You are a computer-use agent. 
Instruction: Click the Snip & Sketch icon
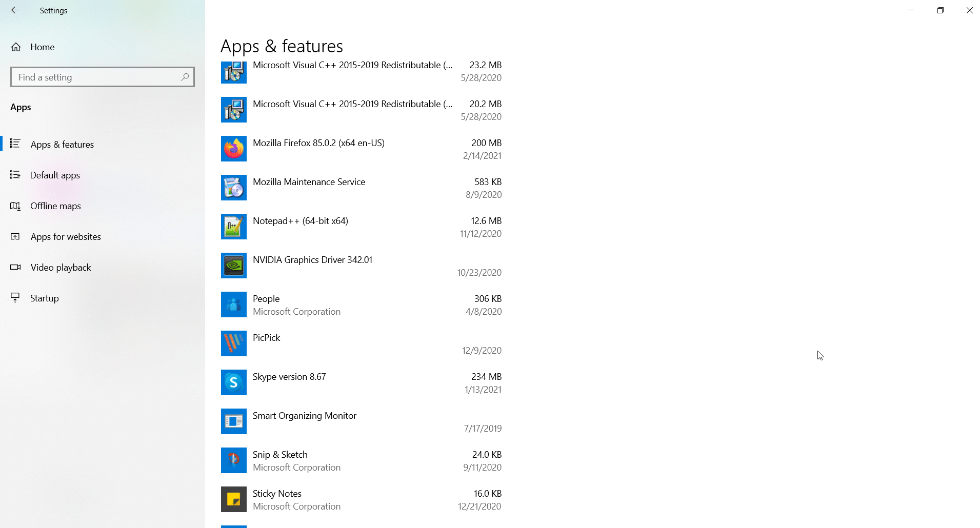[x=233, y=460]
